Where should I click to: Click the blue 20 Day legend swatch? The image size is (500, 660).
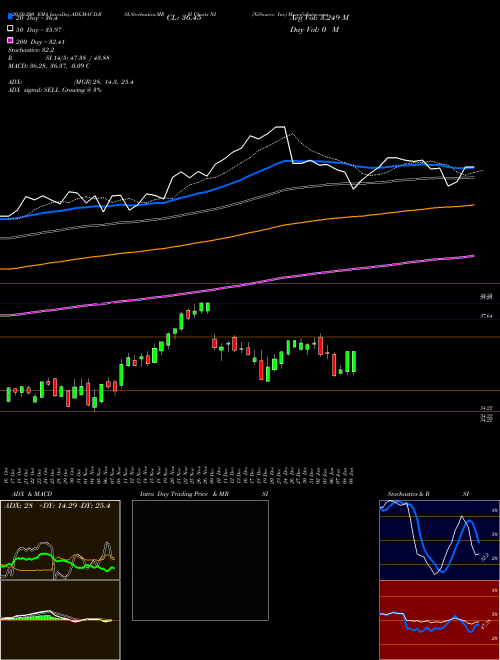point(10,16)
